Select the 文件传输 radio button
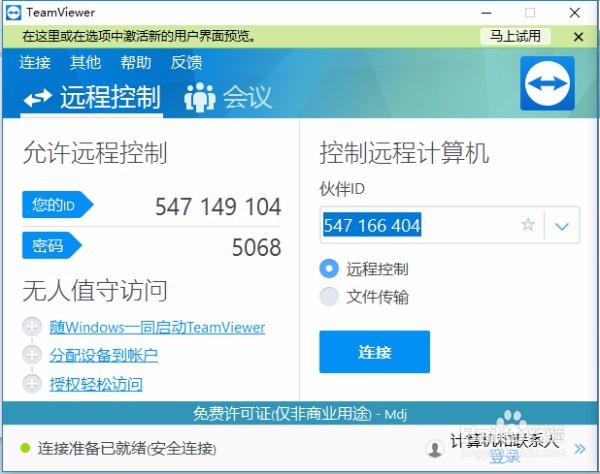This screenshot has height=474, width=600. pyautogui.click(x=329, y=296)
